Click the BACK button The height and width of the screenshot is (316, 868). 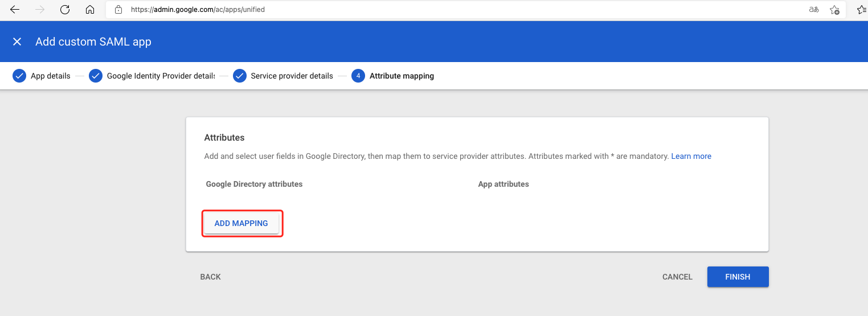pyautogui.click(x=210, y=277)
